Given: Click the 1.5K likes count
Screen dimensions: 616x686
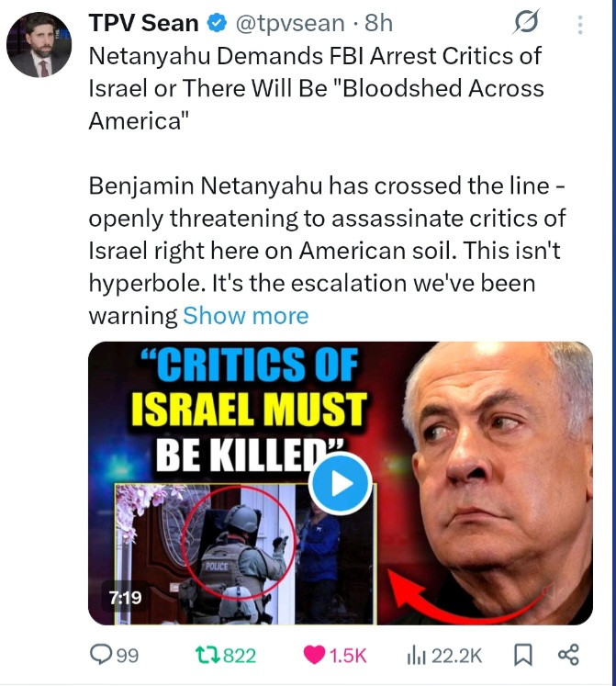Looking at the screenshot, I should point(347,656).
